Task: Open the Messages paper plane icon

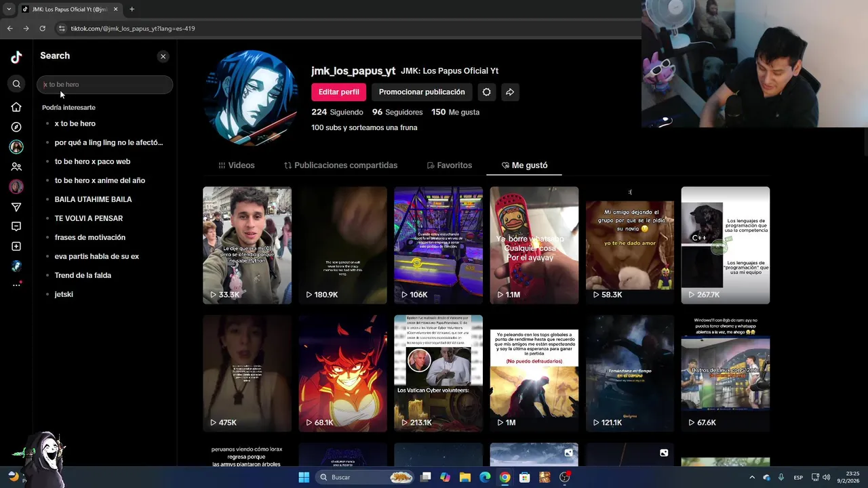Action: coord(16,207)
